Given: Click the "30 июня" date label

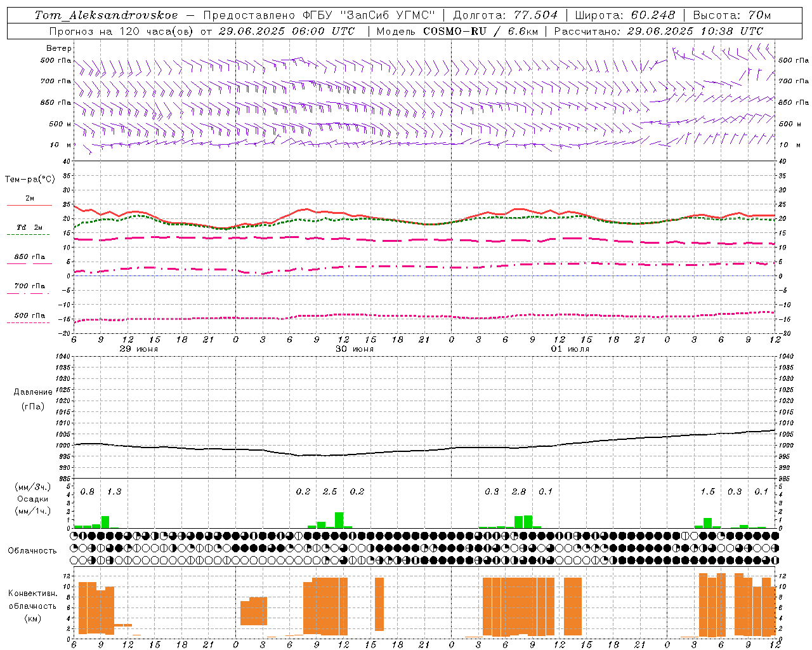Looking at the screenshot, I should coord(355,349).
